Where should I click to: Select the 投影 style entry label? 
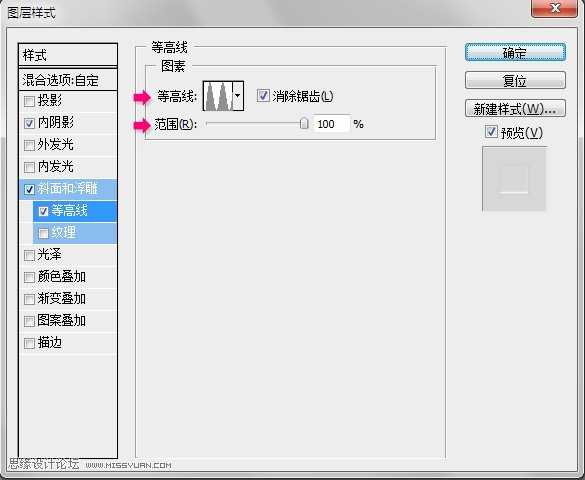(50, 100)
